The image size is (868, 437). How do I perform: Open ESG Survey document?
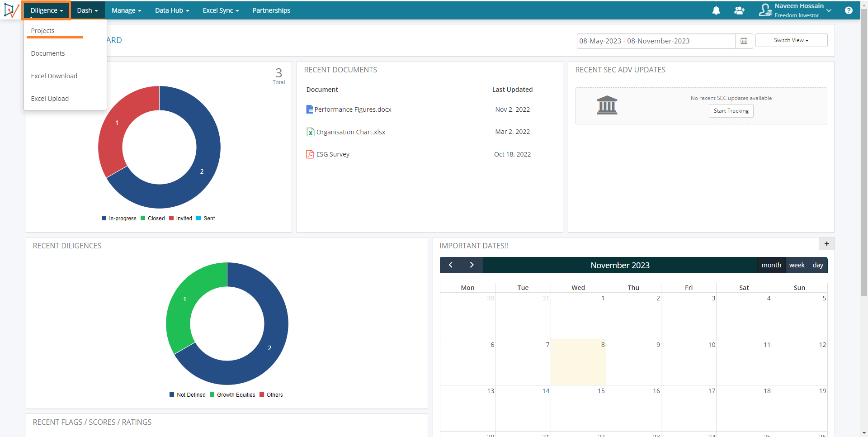(x=333, y=154)
